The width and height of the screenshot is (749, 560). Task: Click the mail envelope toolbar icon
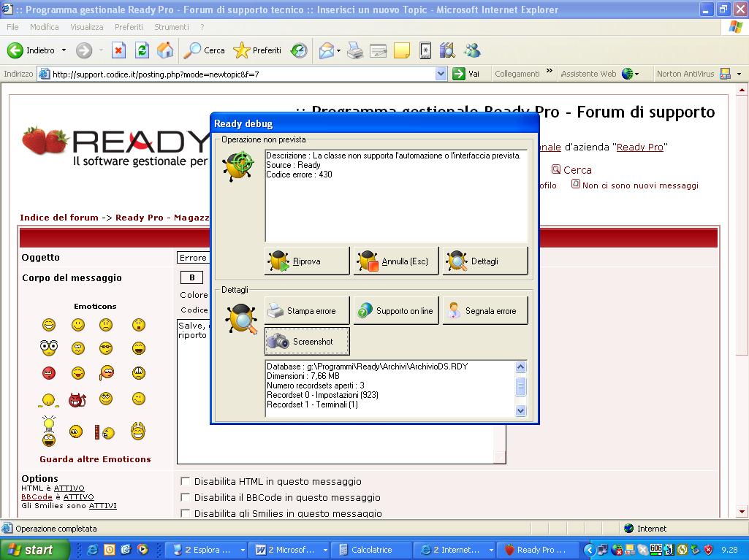pyautogui.click(x=326, y=50)
